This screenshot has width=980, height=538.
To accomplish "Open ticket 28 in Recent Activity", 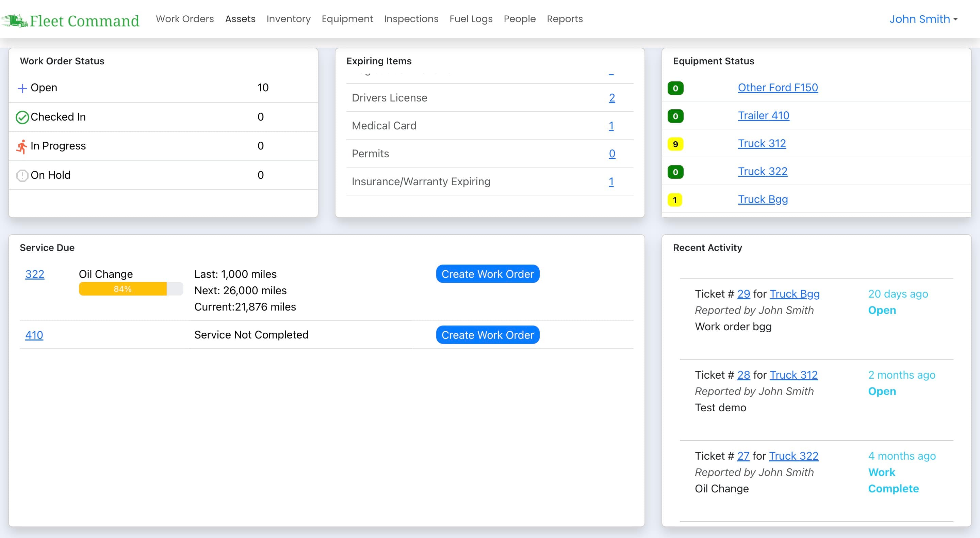I will [x=744, y=375].
